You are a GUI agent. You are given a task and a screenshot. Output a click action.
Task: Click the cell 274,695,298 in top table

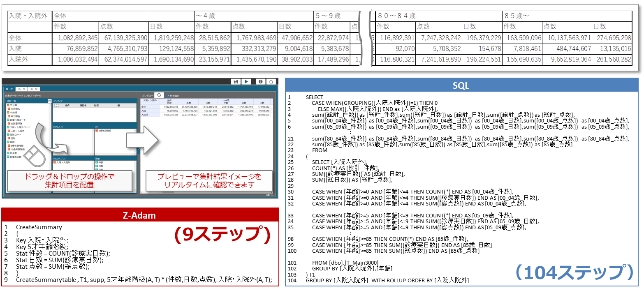(x=612, y=38)
